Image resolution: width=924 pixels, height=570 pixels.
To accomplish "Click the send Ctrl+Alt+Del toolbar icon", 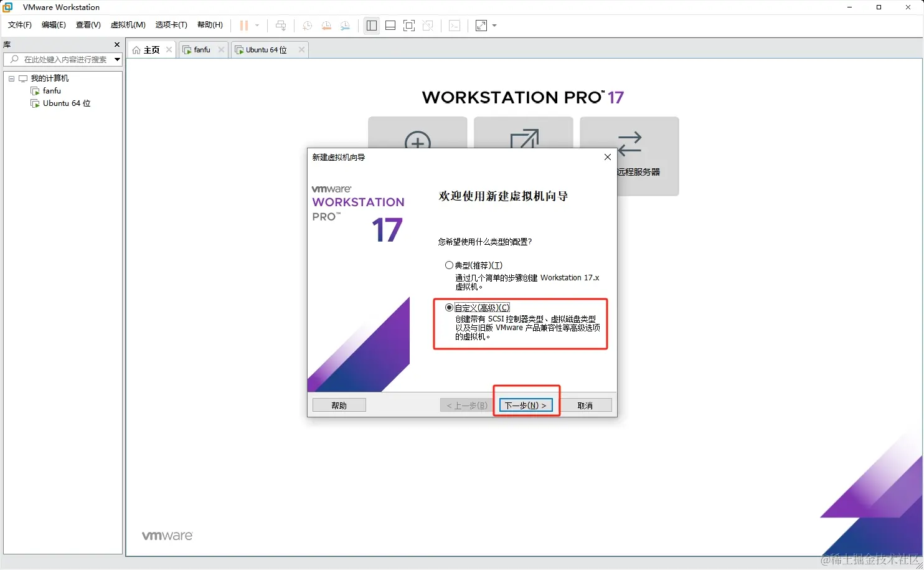I will (x=281, y=26).
